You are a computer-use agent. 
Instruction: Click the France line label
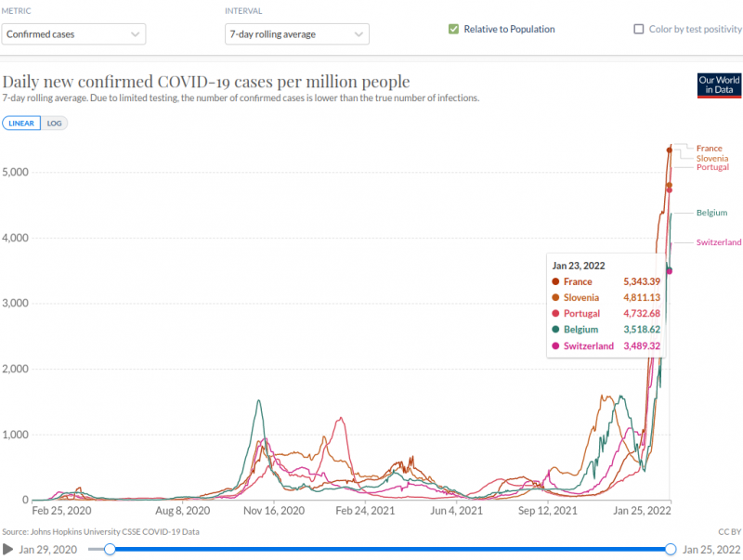[x=709, y=149]
